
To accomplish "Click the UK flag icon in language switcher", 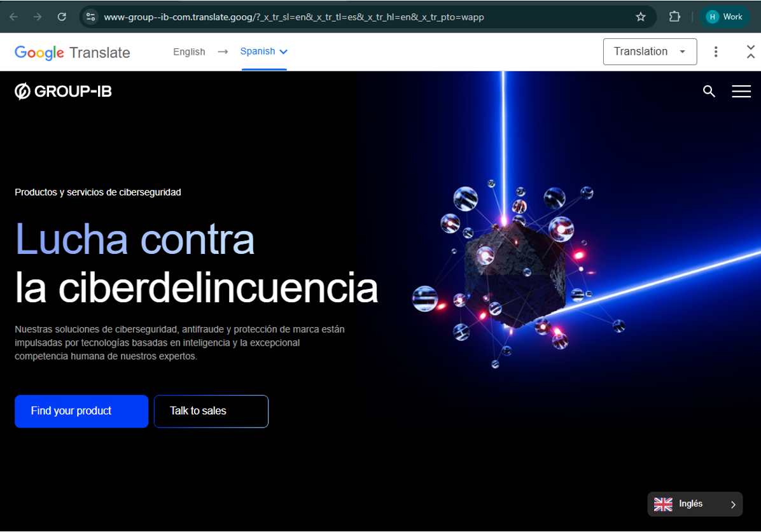I will click(664, 504).
